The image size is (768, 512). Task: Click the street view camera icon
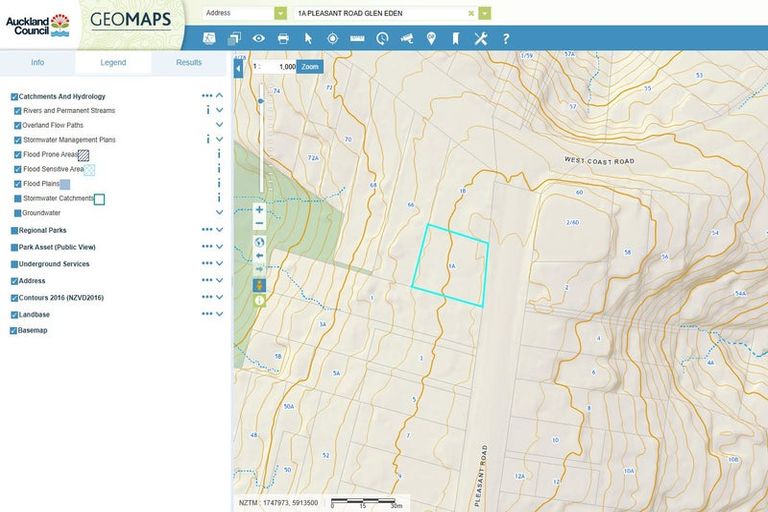tap(406, 39)
